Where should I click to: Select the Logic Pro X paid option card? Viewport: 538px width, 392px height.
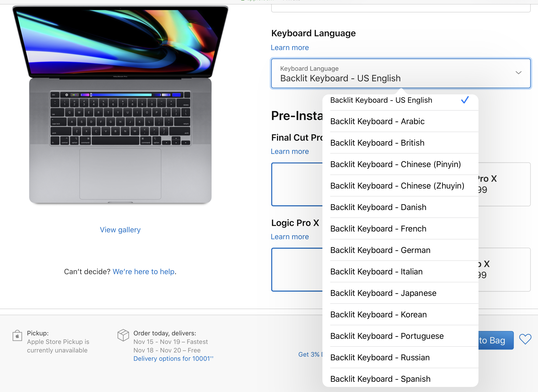point(504,270)
